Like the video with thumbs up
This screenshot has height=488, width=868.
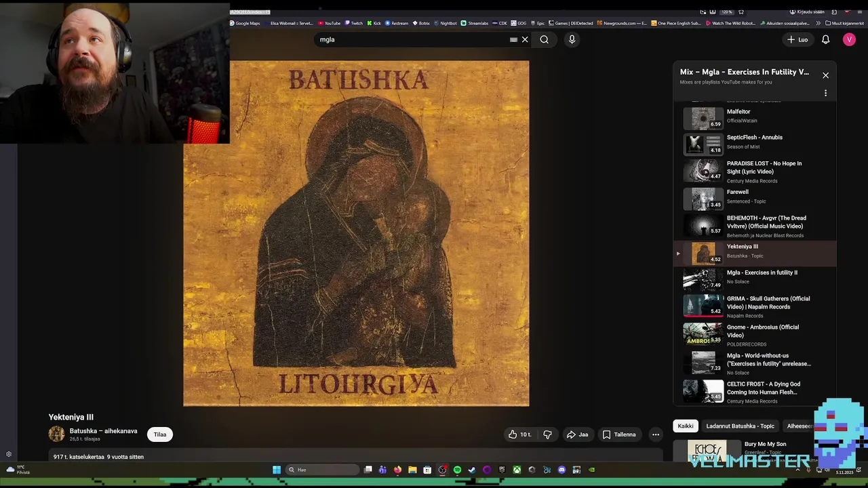519,434
